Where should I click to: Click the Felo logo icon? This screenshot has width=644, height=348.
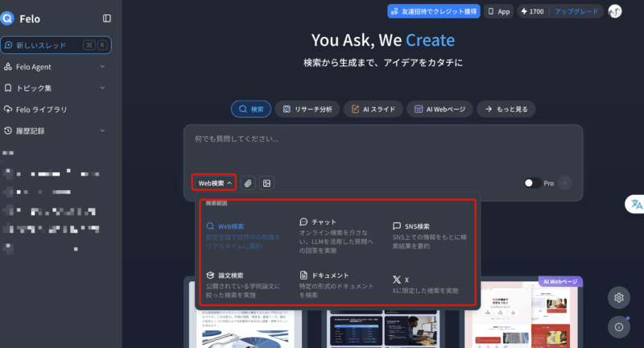pos(7,19)
